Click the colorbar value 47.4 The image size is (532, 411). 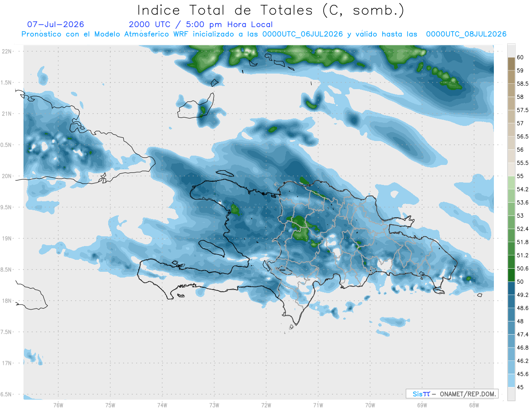tap(522, 334)
